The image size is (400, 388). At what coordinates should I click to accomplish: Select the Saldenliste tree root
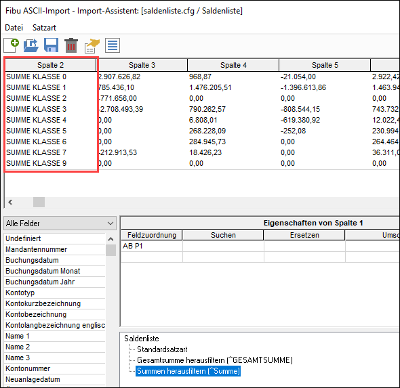(142, 338)
